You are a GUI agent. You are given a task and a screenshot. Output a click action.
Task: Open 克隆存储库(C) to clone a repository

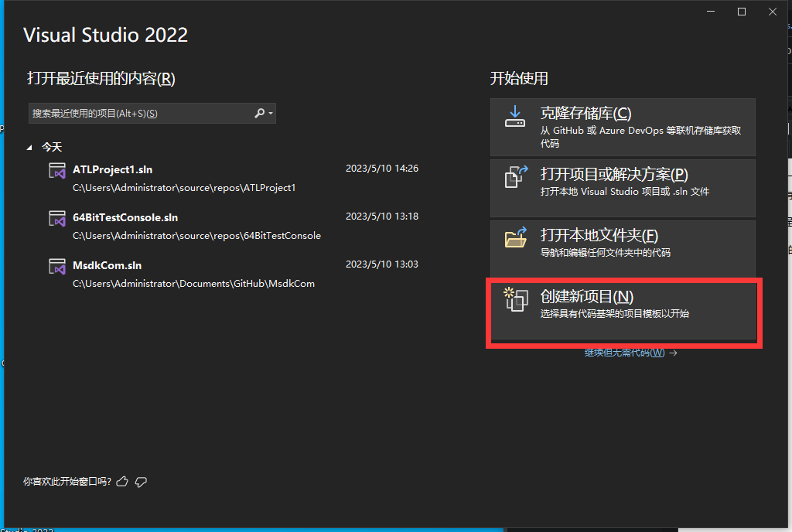pos(623,127)
